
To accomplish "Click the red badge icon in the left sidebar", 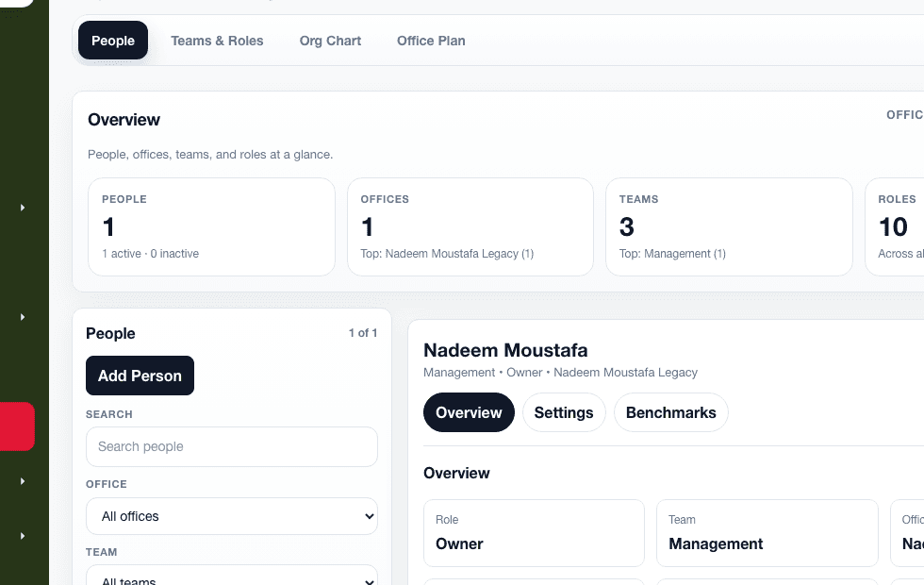I will click(17, 426).
